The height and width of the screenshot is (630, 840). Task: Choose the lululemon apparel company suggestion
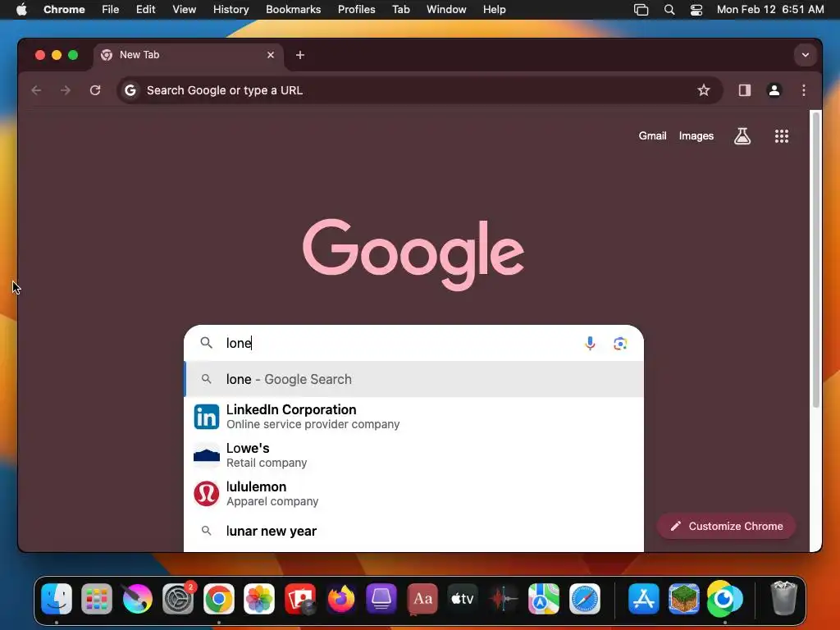[x=413, y=494]
